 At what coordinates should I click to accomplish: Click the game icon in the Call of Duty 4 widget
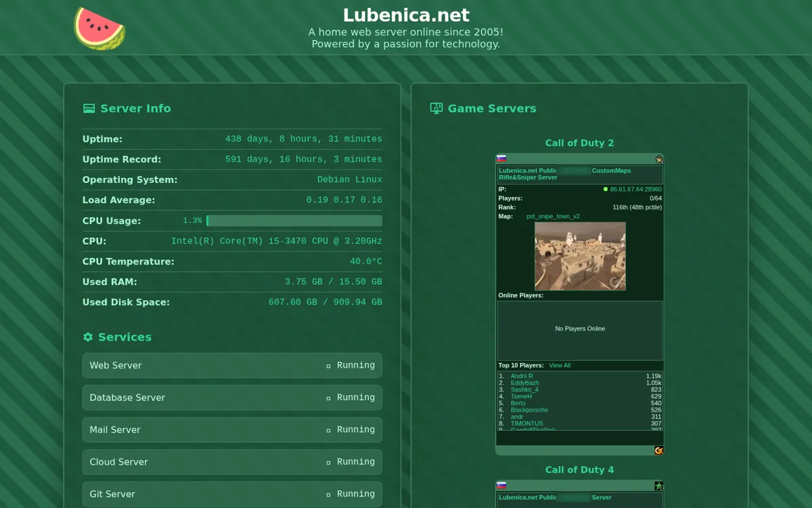[658, 486]
